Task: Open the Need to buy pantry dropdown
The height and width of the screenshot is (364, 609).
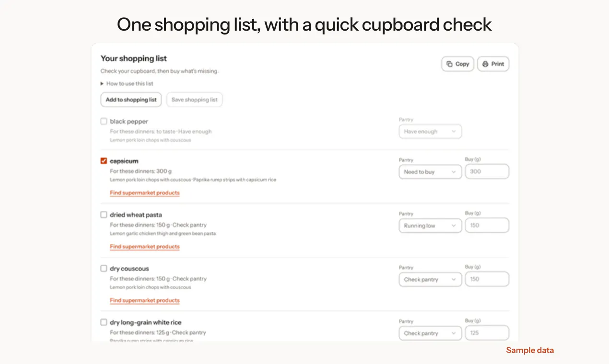Action: pyautogui.click(x=430, y=172)
